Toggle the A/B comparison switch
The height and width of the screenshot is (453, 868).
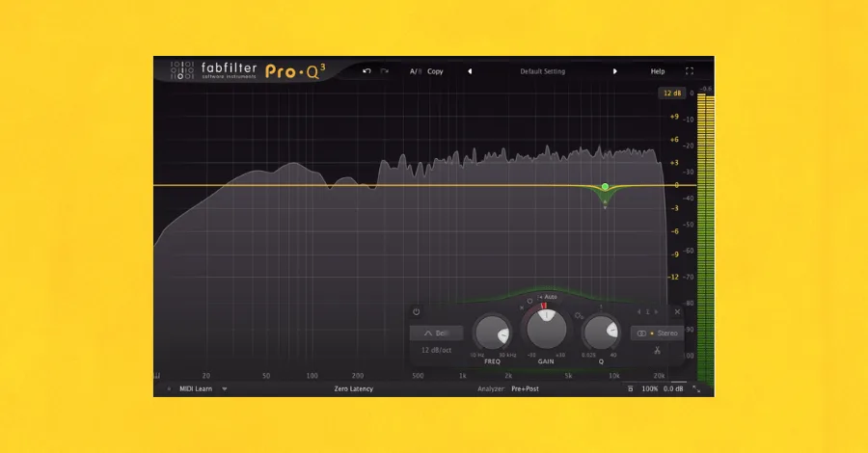(415, 71)
